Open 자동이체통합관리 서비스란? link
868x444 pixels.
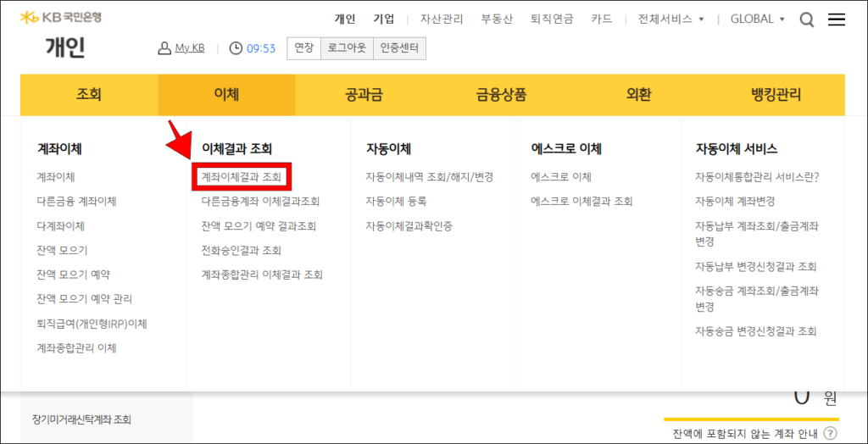tap(757, 178)
